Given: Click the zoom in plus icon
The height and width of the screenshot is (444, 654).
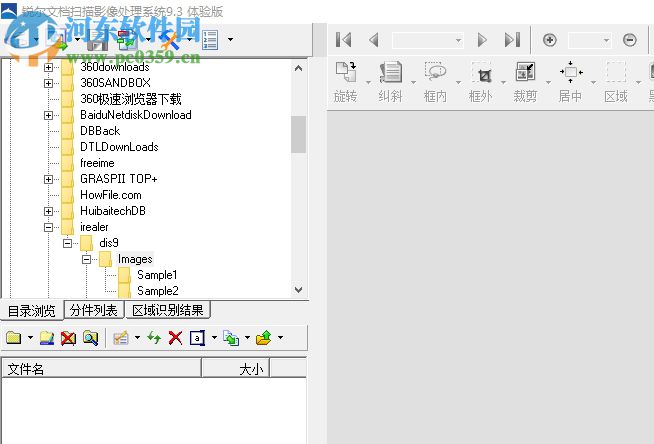Looking at the screenshot, I should [550, 40].
